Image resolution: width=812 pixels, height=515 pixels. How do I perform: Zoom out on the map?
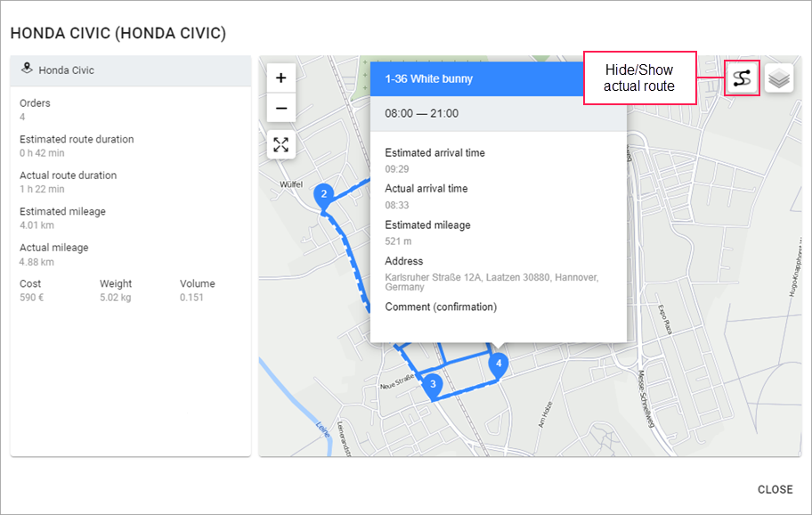point(281,108)
